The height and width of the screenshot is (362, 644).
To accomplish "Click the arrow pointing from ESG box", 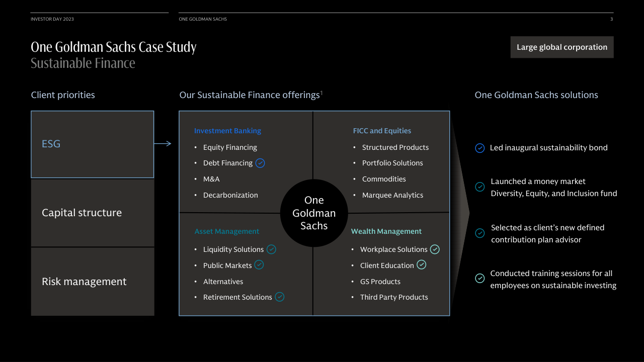I will coord(163,144).
